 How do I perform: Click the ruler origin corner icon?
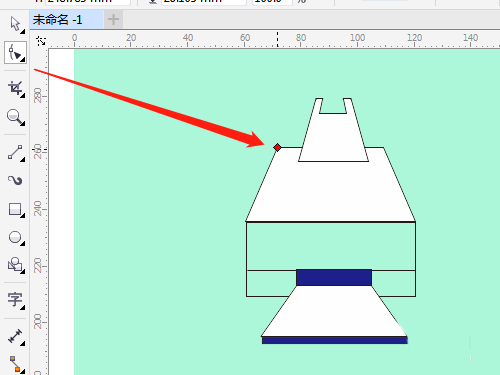41,41
